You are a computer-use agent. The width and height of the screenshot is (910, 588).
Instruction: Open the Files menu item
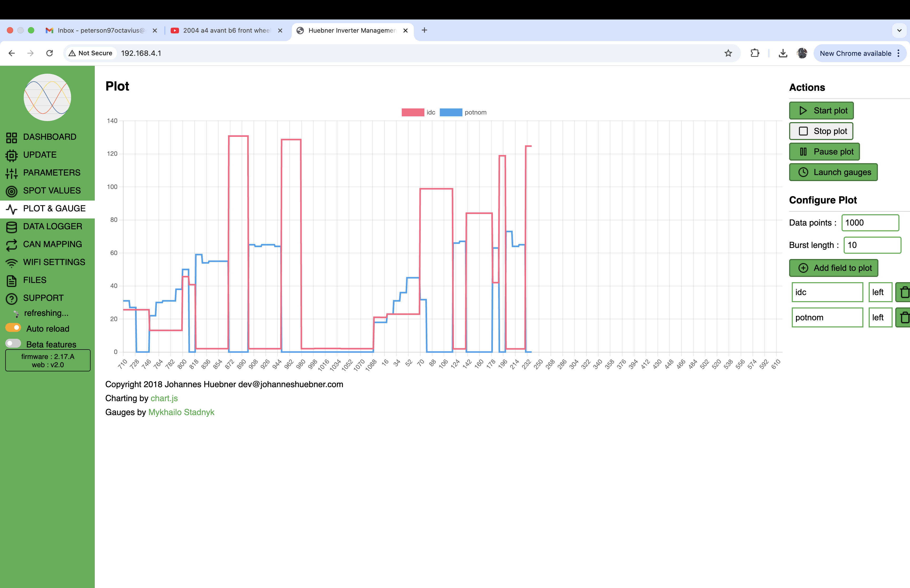[34, 280]
